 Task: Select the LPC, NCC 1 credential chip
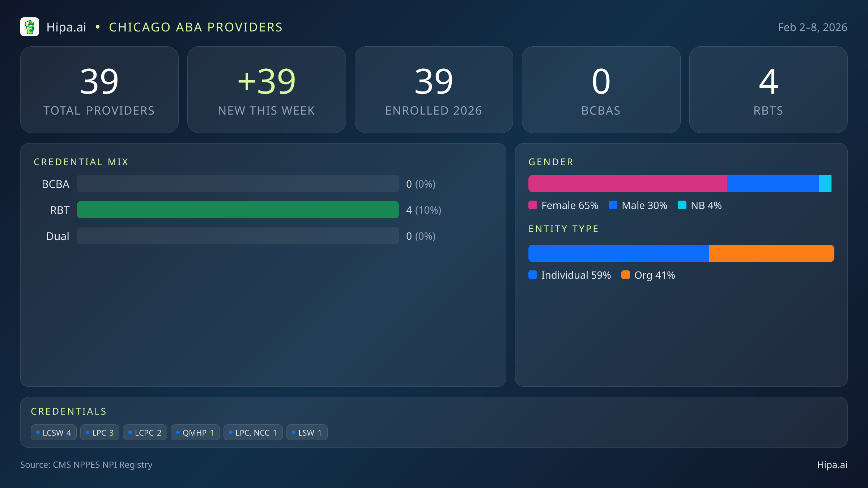click(x=253, y=433)
